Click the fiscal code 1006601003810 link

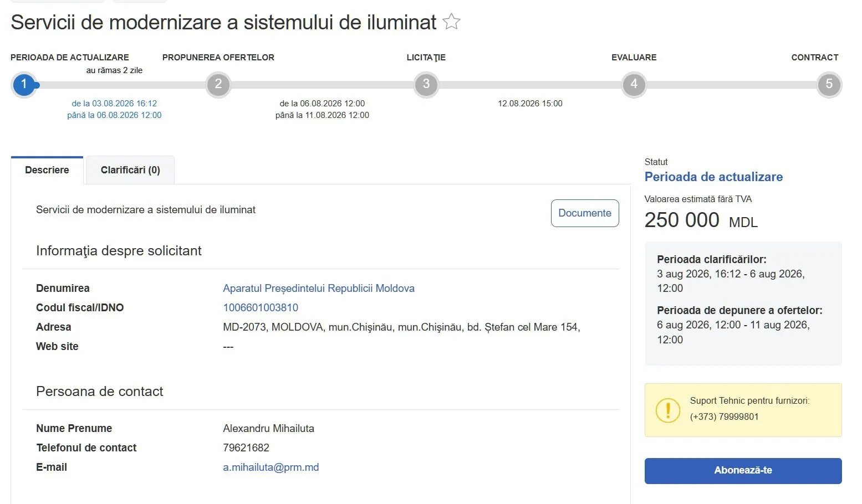coord(261,307)
